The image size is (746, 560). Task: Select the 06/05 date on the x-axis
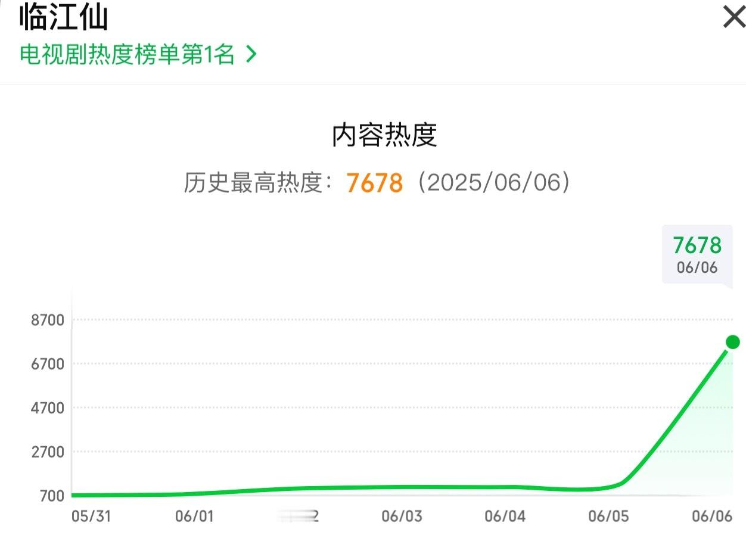coord(608,516)
